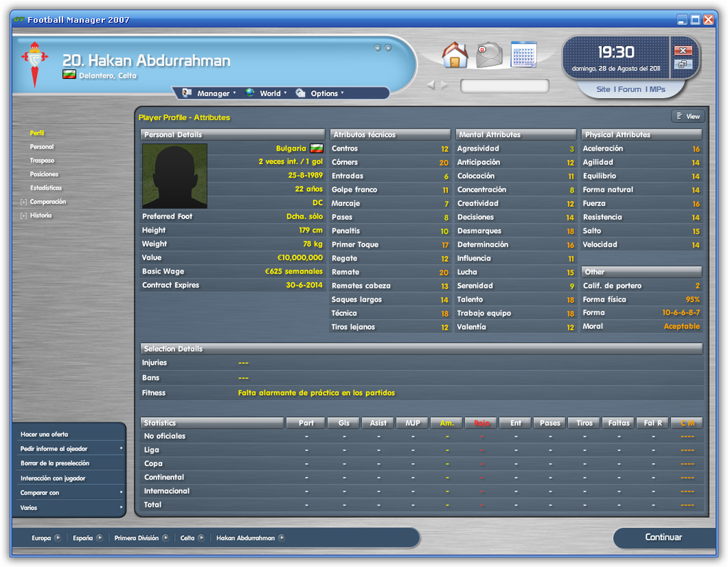Open the calendar icon
Viewport: 728px width, 567px height.
524,54
